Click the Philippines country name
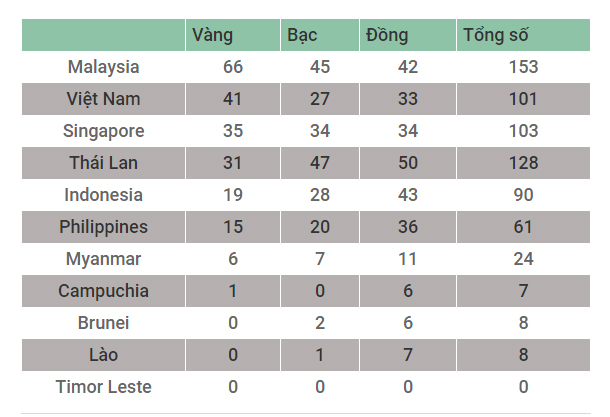The height and width of the screenshot is (417, 610). tap(103, 227)
